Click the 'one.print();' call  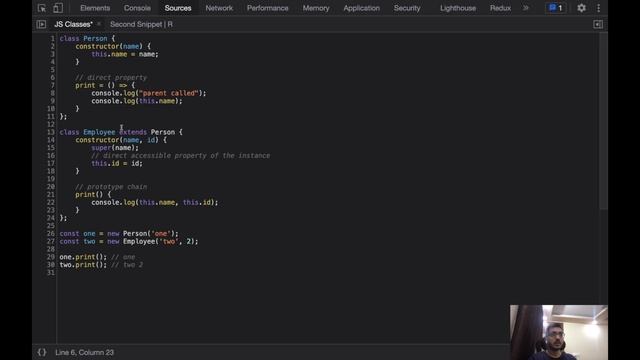(83, 257)
